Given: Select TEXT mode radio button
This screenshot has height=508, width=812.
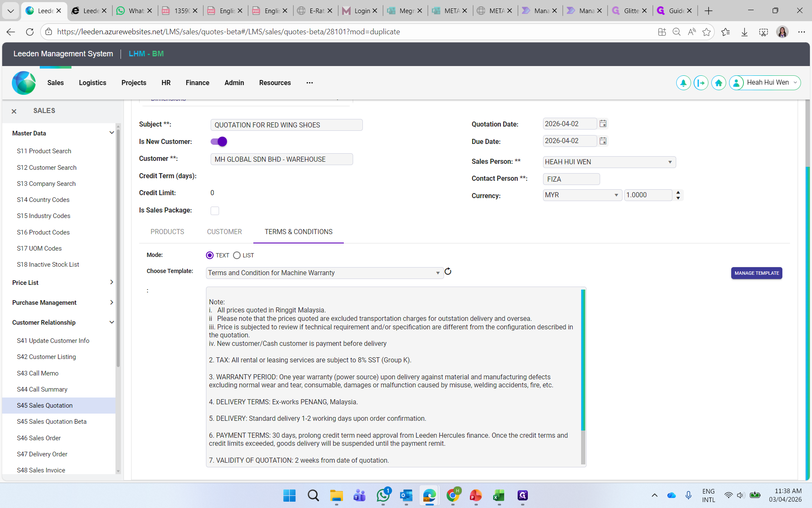Looking at the screenshot, I should (210, 255).
